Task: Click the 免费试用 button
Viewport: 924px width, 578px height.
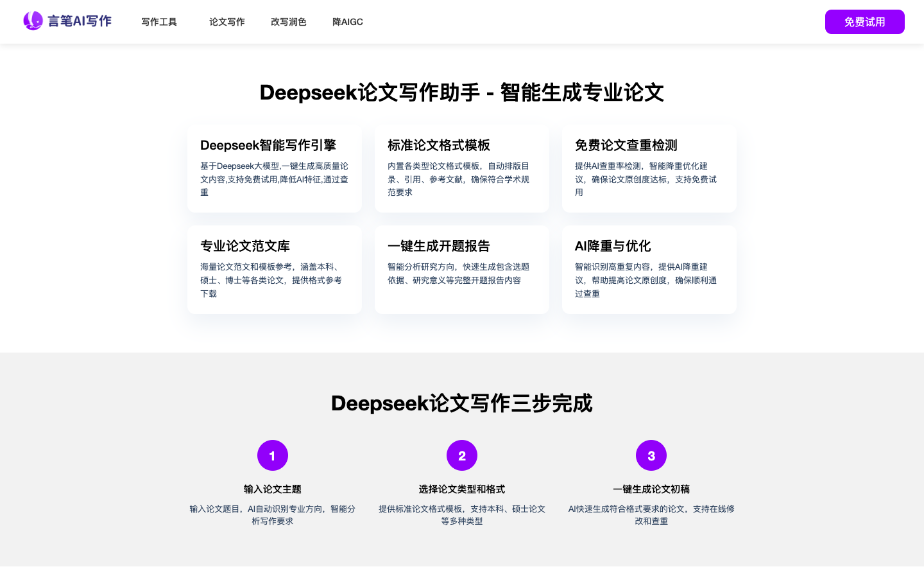Action: [865, 22]
